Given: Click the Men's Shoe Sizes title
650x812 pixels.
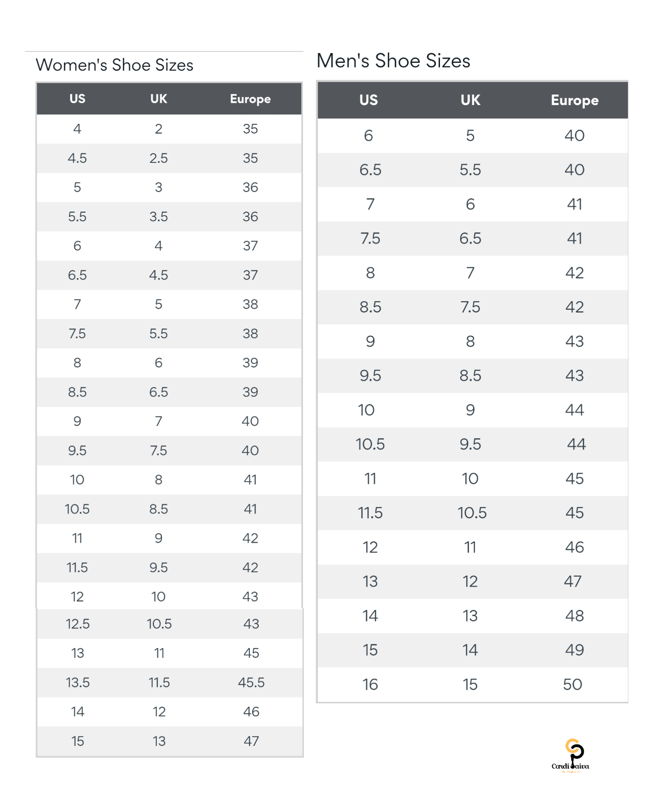Looking at the screenshot, I should point(393,61).
